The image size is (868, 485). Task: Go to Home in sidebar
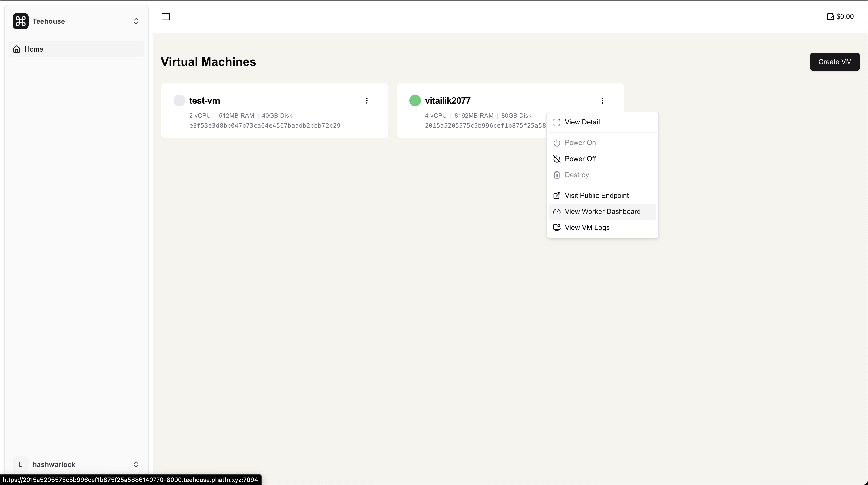[34, 49]
